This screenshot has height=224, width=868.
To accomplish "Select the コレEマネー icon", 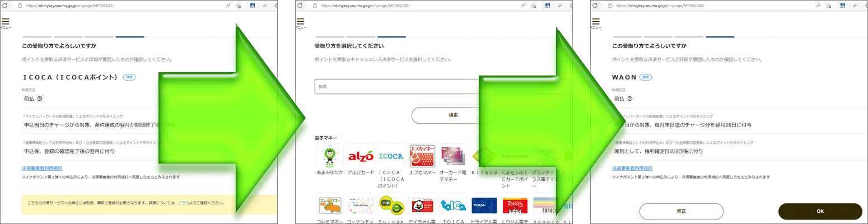I will [x=329, y=206].
